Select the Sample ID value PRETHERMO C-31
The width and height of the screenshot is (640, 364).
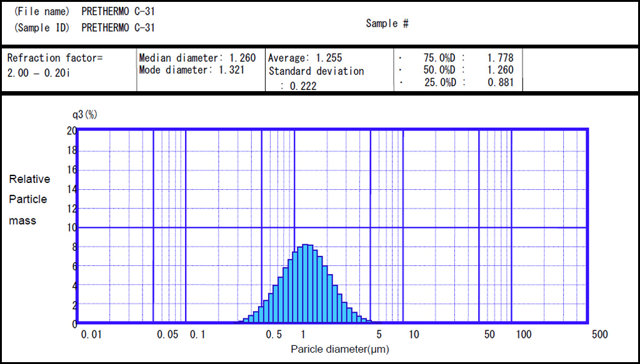(x=118, y=27)
